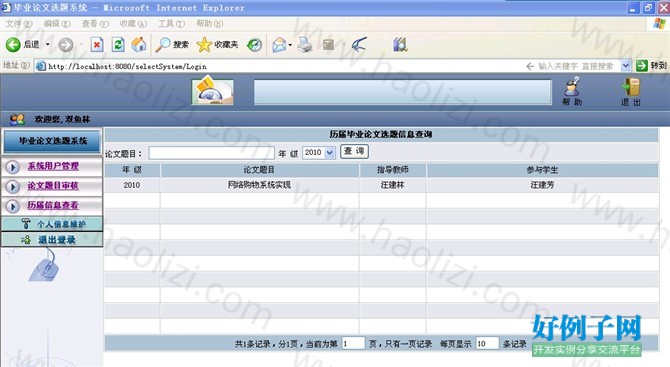The height and width of the screenshot is (367, 670).
Task: Click the IE Forward arrow button
Action: [x=65, y=44]
